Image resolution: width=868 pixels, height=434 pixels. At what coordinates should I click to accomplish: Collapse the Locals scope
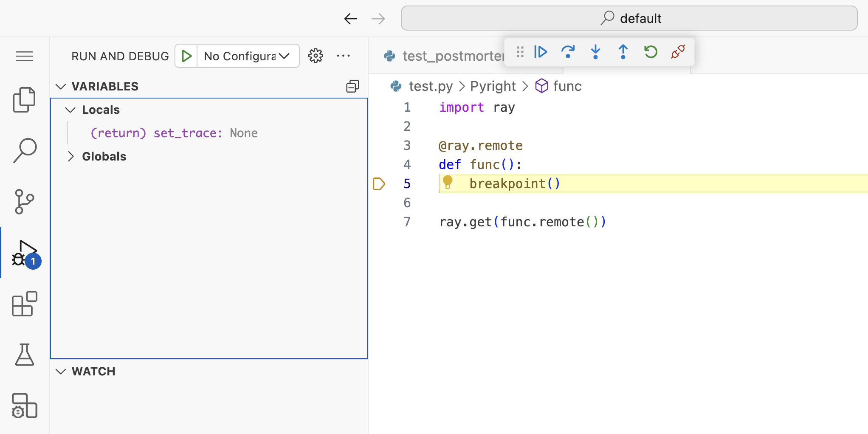[x=70, y=110]
